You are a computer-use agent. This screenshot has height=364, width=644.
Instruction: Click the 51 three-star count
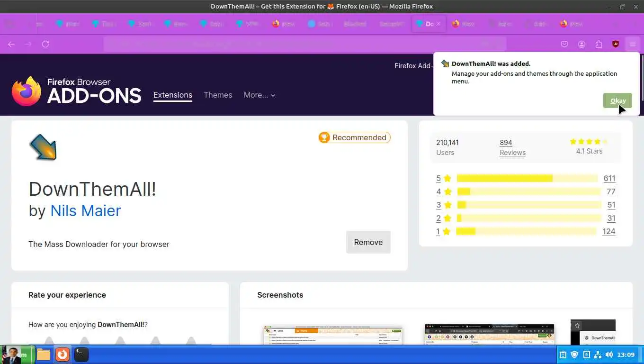(611, 205)
